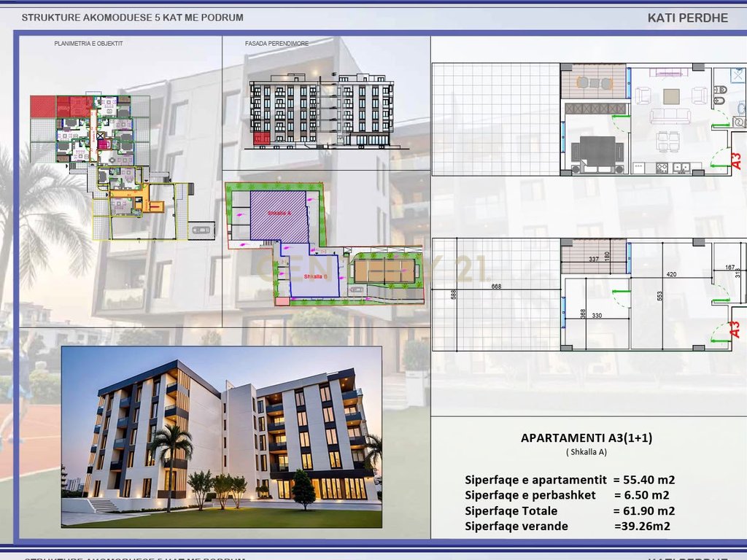Click the "Shkalla B" block on site plan
This screenshot has width=747, height=560.
[315, 276]
